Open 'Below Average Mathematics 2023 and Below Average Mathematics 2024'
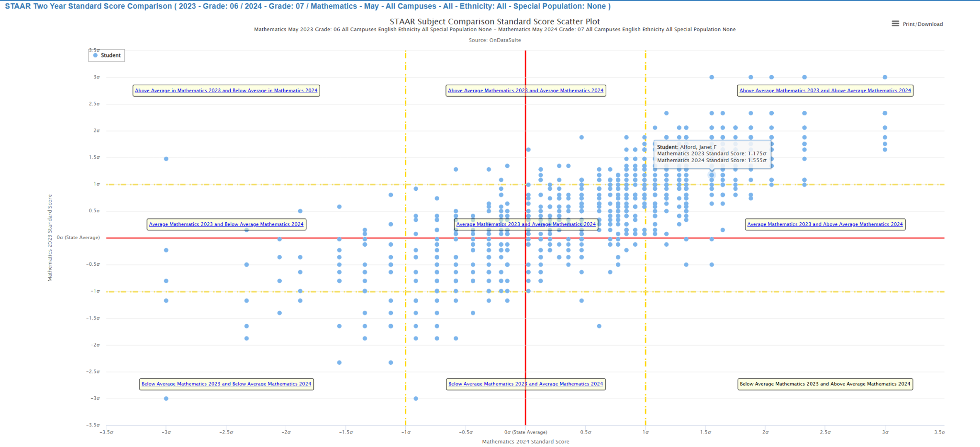 point(226,384)
